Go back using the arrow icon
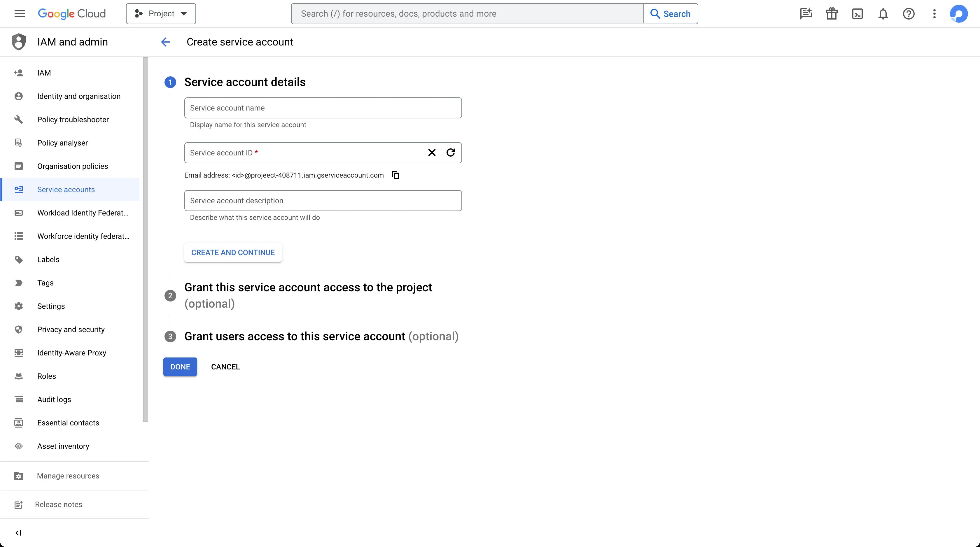 click(165, 42)
